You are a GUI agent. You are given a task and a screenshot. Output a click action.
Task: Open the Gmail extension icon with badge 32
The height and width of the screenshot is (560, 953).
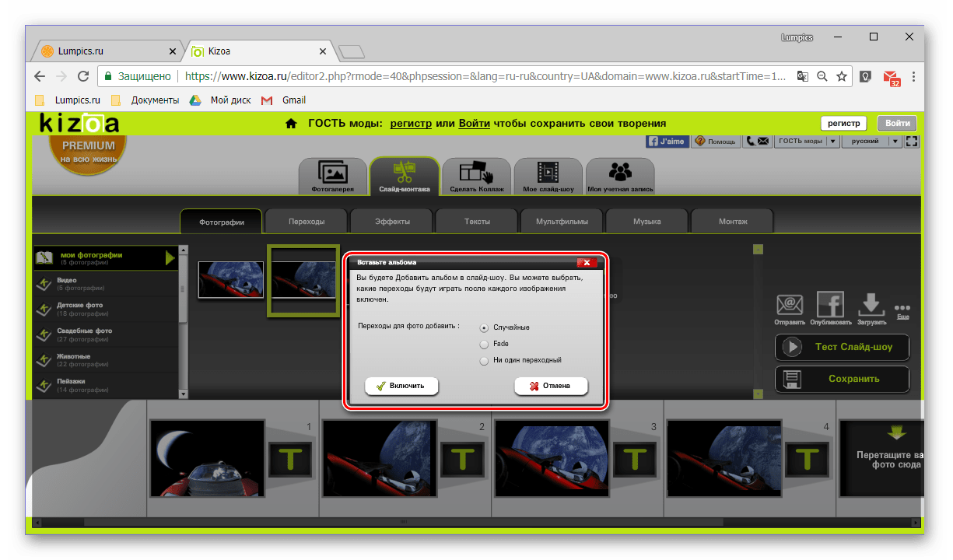(891, 77)
